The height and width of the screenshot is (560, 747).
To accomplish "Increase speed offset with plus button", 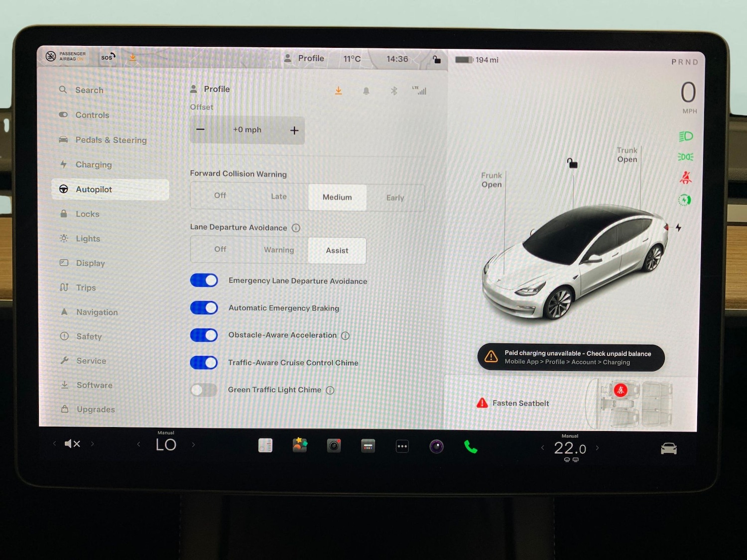I will click(294, 130).
